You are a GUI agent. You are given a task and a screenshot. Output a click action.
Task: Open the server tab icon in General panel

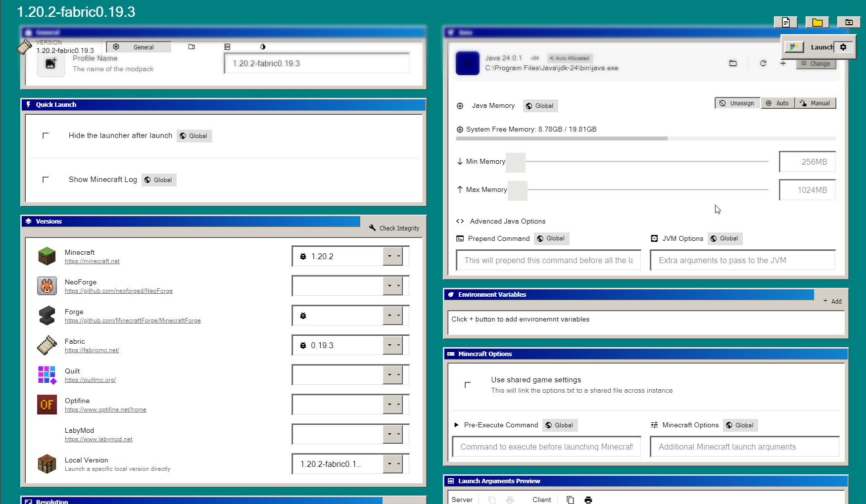pos(227,47)
